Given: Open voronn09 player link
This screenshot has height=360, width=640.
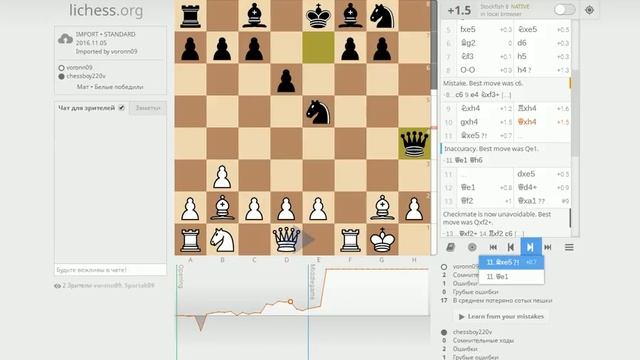Looking at the screenshot, I should tap(79, 67).
